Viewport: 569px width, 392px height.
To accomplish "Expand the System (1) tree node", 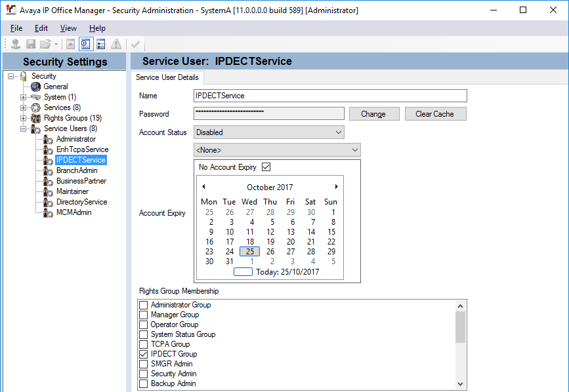I will click(x=23, y=97).
